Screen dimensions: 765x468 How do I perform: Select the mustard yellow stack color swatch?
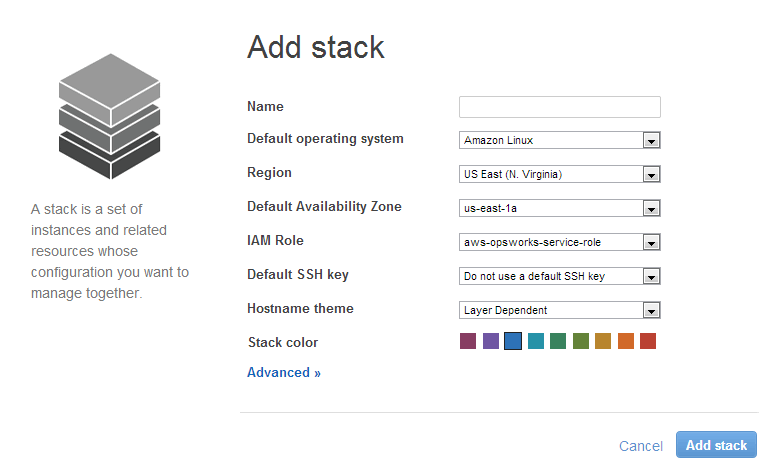click(603, 341)
